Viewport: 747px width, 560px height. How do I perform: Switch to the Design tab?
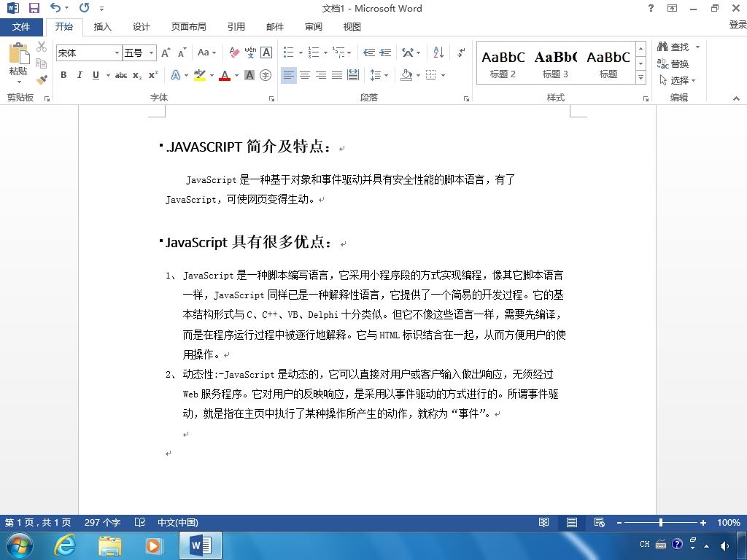tap(141, 27)
